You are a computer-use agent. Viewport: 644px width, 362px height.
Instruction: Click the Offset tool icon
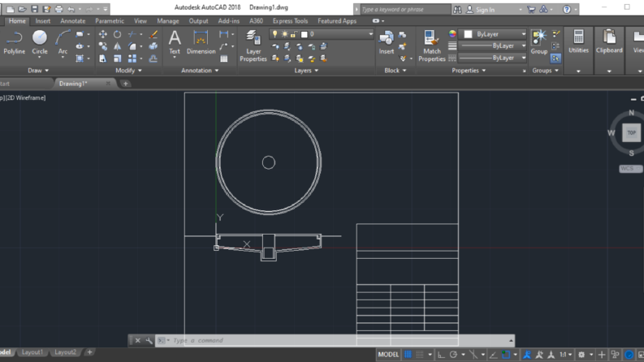pos(153,58)
